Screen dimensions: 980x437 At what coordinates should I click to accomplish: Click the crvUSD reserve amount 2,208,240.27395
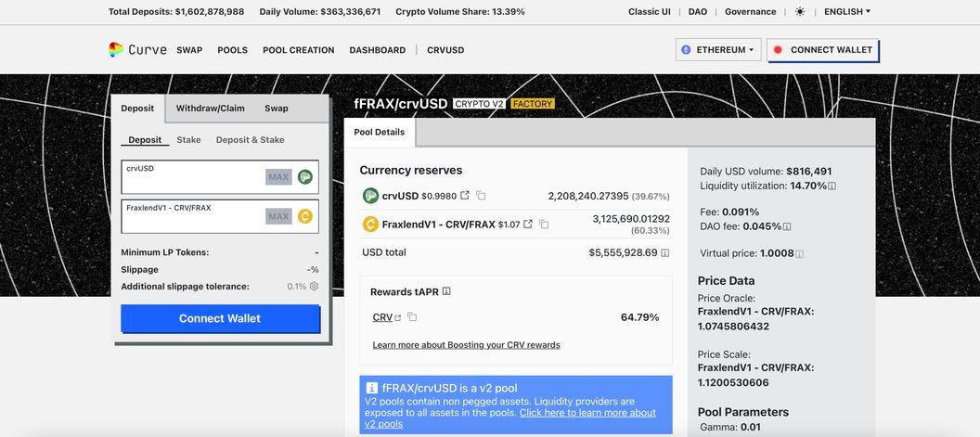pyautogui.click(x=588, y=196)
